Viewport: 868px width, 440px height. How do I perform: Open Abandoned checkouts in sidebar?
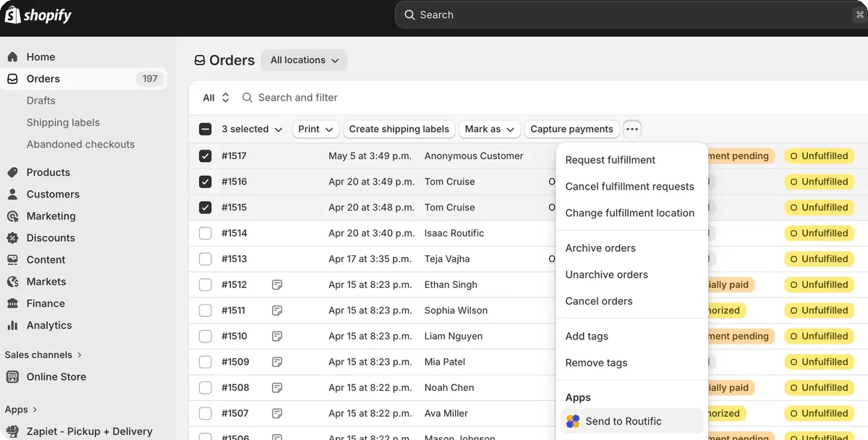coord(81,144)
